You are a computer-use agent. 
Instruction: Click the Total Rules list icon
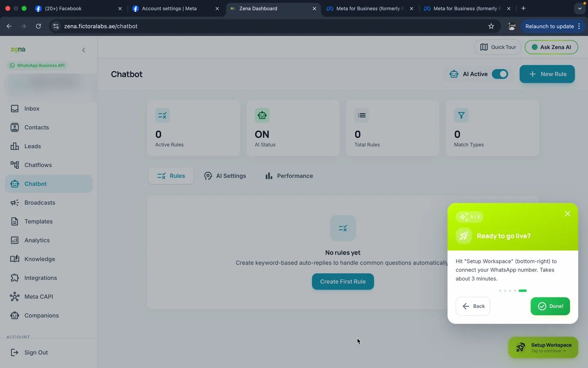tap(362, 115)
